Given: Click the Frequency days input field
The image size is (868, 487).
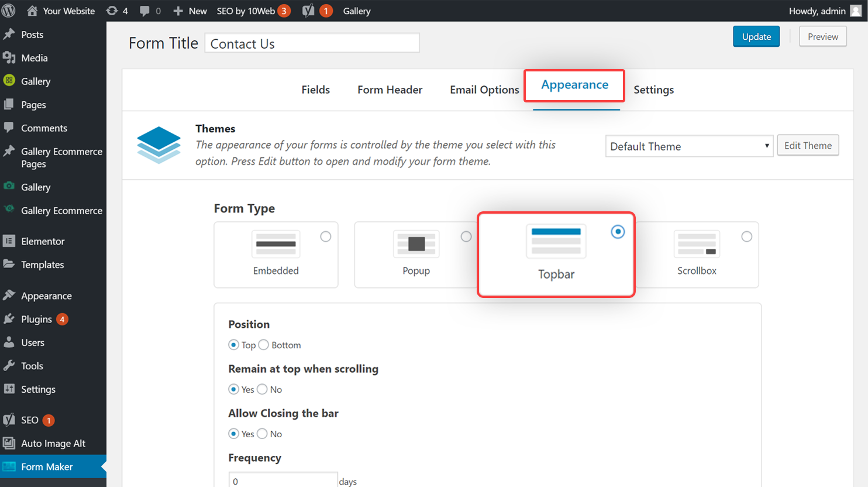Looking at the screenshot, I should 283,481.
